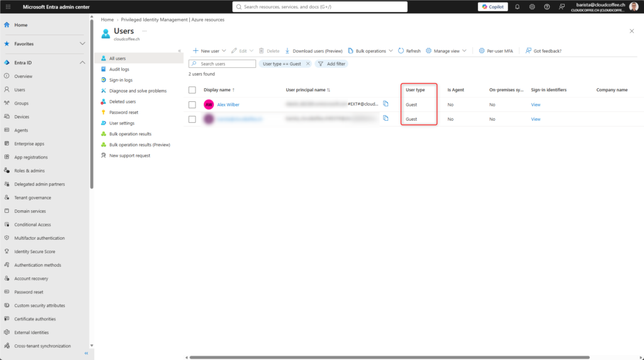Tick the Alex Wilber row checkbox

pos(192,105)
